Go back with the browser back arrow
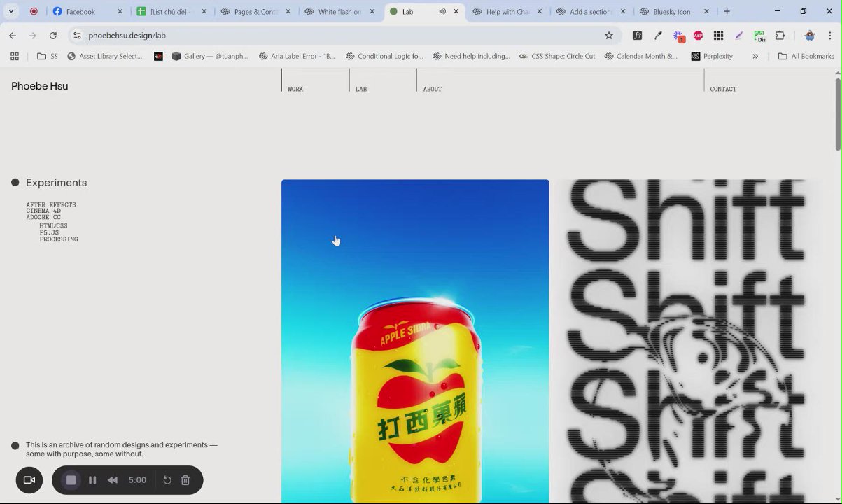 point(13,36)
